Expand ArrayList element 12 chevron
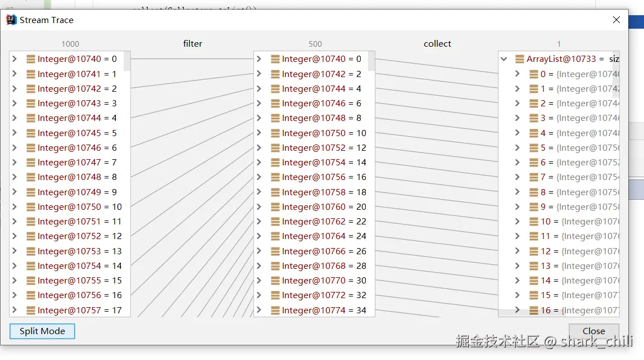The image size is (644, 360). coord(518,251)
